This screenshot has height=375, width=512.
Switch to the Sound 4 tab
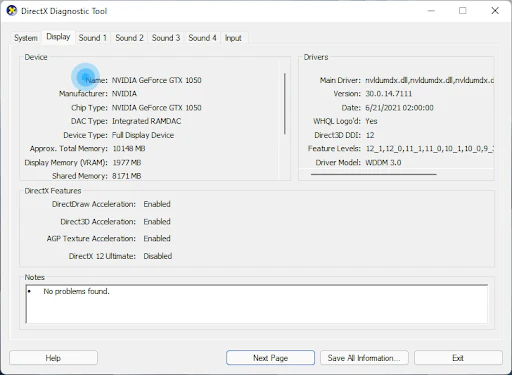[202, 38]
